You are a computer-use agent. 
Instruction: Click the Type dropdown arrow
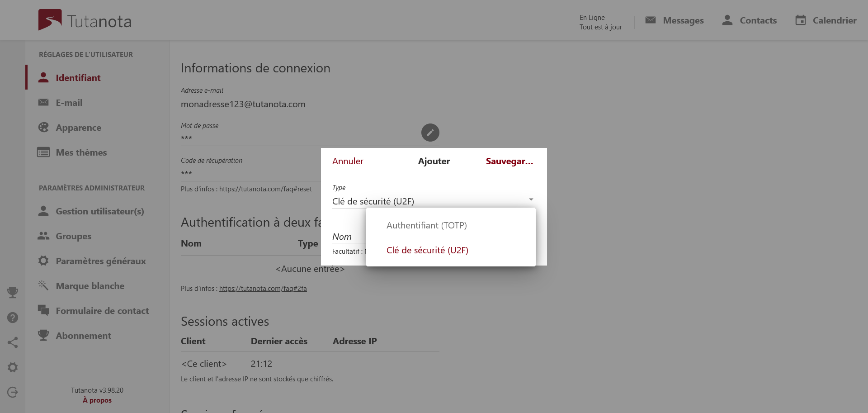tap(531, 200)
